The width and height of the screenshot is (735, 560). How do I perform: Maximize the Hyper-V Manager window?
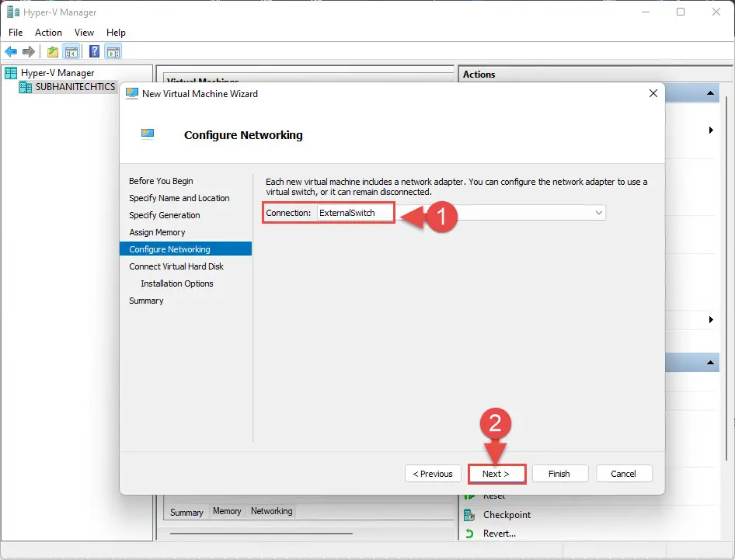[x=681, y=12]
